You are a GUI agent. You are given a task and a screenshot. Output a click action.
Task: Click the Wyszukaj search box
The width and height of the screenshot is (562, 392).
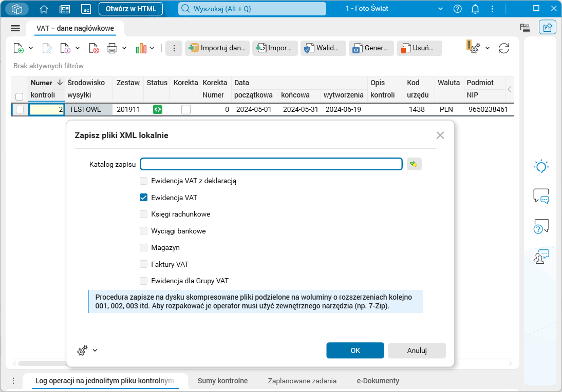(x=252, y=9)
